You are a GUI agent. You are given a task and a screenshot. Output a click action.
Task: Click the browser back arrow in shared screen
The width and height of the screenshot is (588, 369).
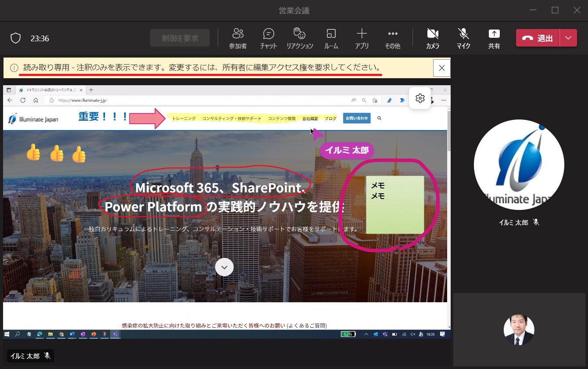[10, 100]
